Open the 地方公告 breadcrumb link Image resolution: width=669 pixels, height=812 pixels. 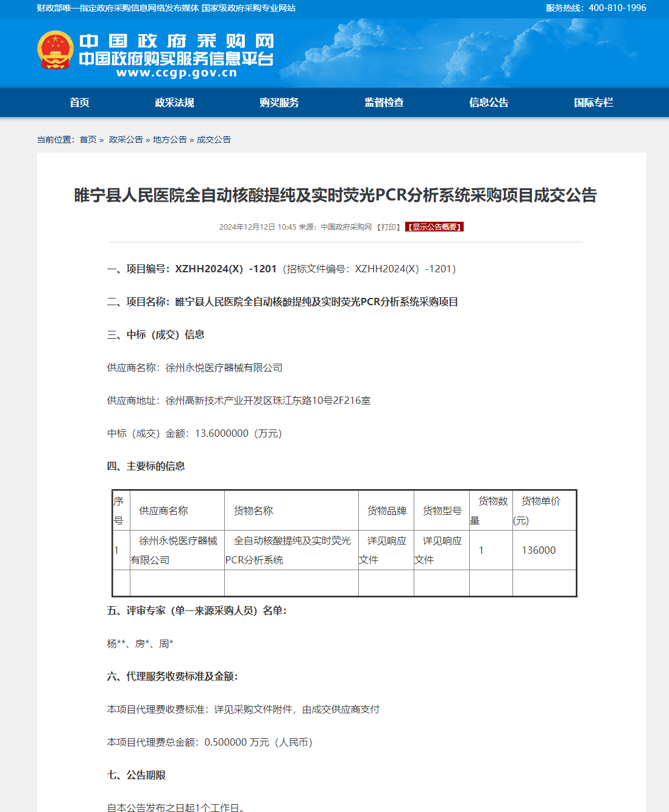pyautogui.click(x=169, y=139)
